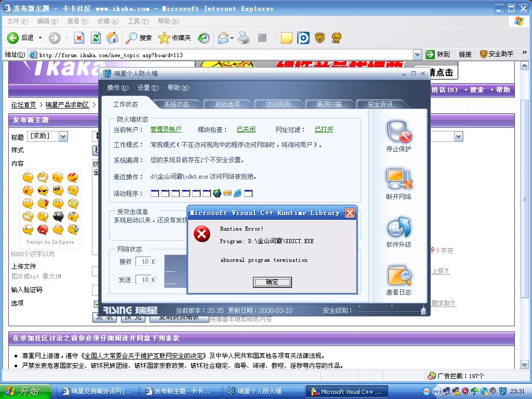Viewport: 532px width, 399px height.
Task: Click the 已打开 URL filter link
Action: point(324,129)
